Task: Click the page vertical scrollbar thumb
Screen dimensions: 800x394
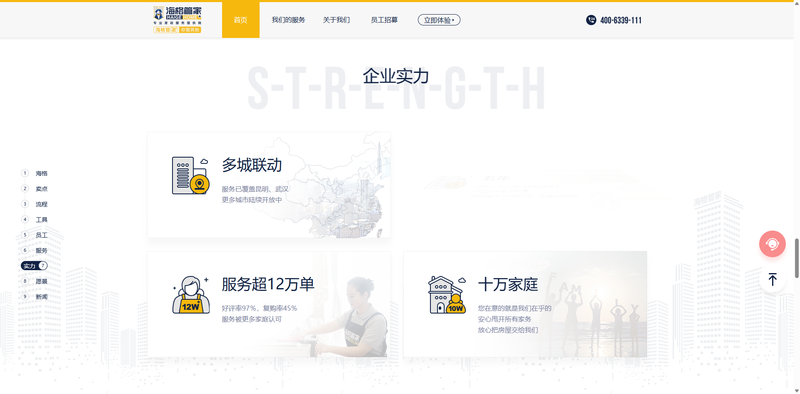Action: point(796,258)
